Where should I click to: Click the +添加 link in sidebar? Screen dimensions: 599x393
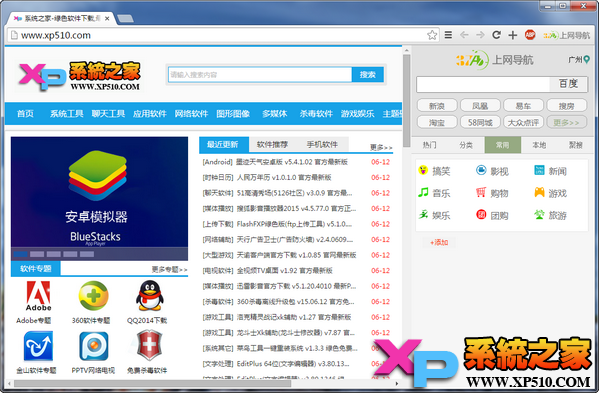point(439,242)
